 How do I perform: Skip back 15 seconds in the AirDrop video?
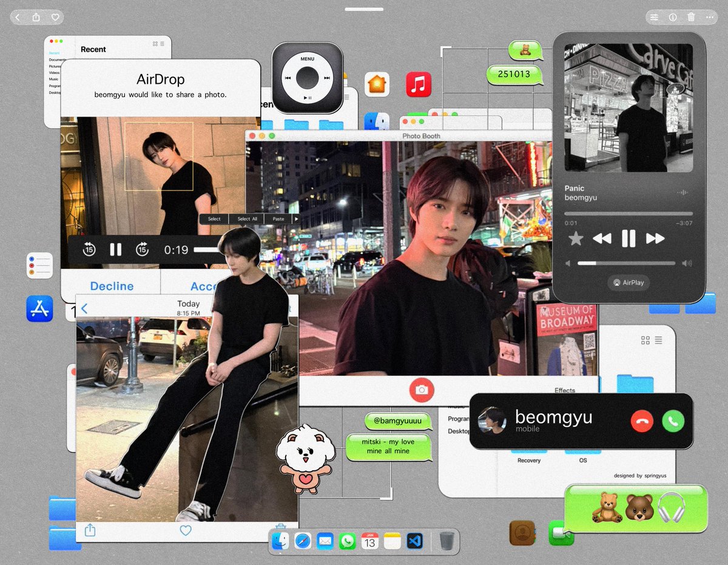pyautogui.click(x=89, y=249)
